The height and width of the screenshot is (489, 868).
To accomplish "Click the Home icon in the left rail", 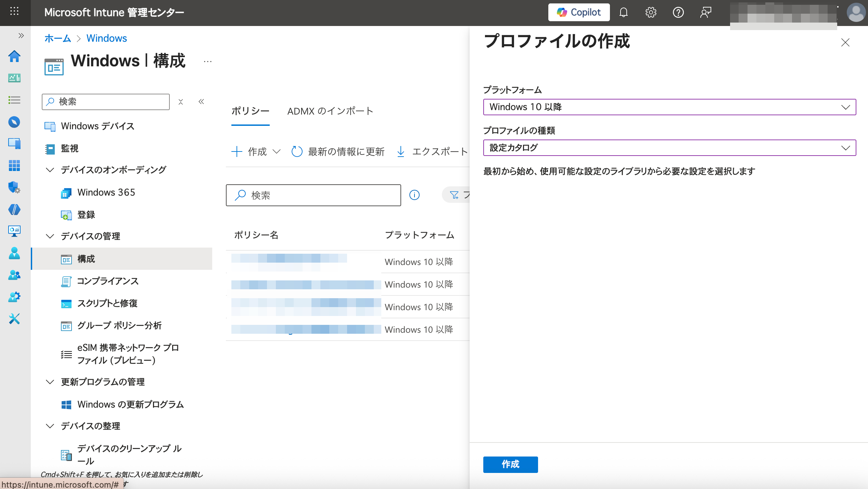I will pos(14,56).
